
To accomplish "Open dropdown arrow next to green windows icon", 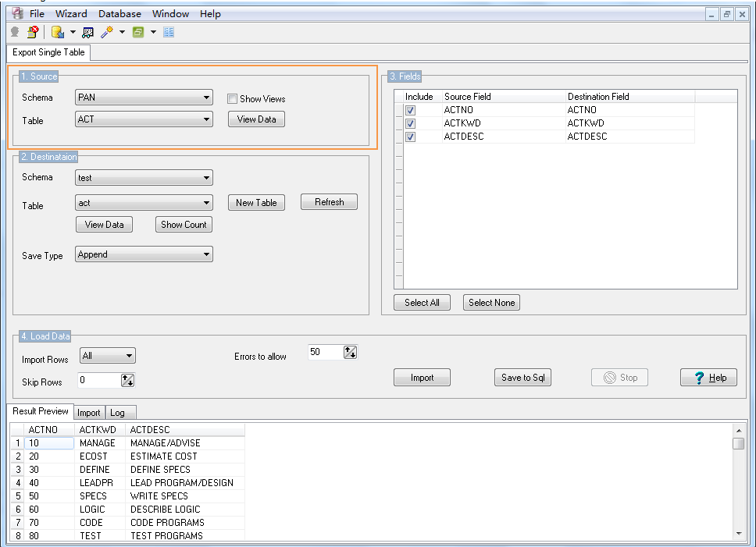I will click(x=153, y=32).
